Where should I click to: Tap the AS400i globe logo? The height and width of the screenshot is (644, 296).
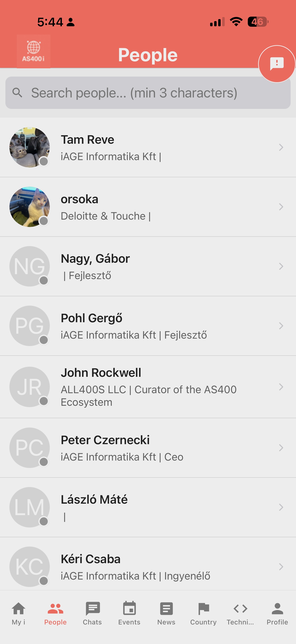click(33, 51)
